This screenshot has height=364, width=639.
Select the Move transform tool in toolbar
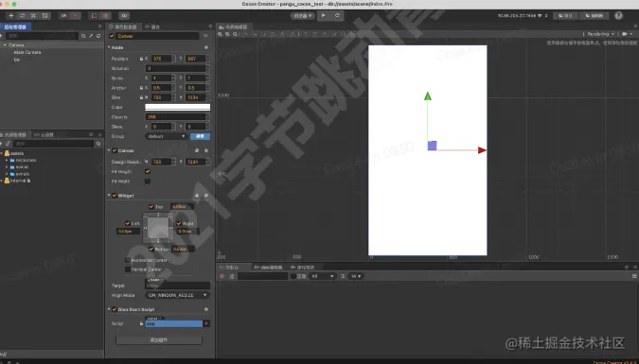pos(11,15)
